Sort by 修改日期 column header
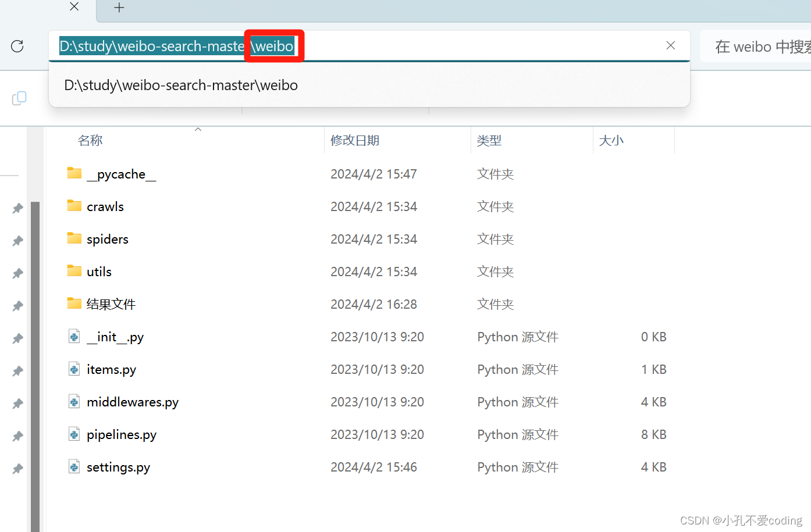This screenshot has height=532, width=811. coord(355,140)
